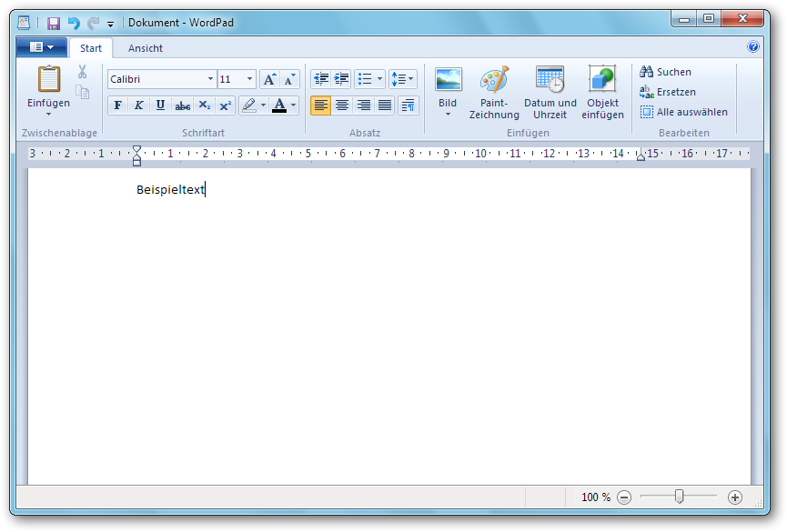Decrease font size with small A button

point(289,79)
